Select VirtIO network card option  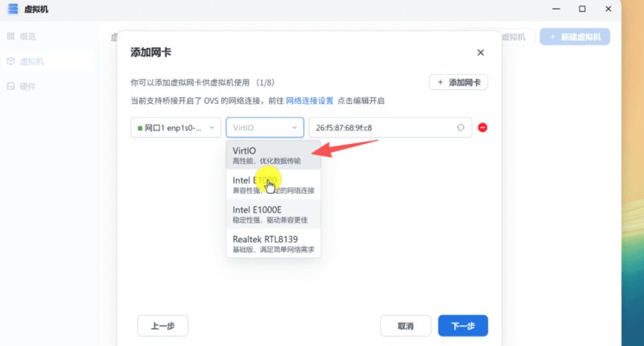click(273, 155)
